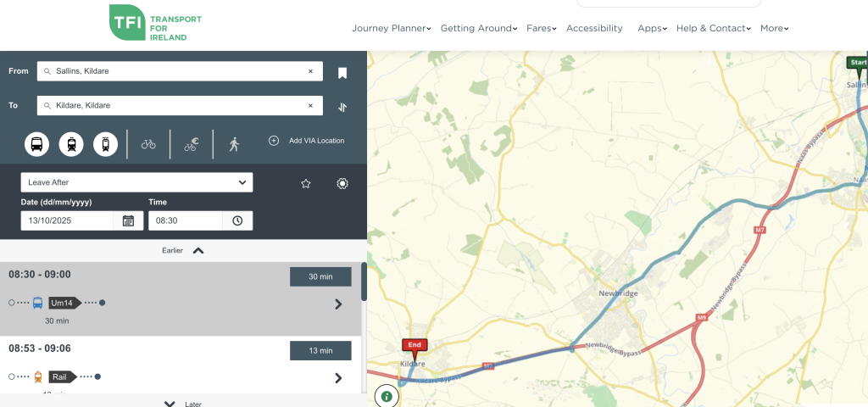Swap the From and To locations

[x=342, y=108]
